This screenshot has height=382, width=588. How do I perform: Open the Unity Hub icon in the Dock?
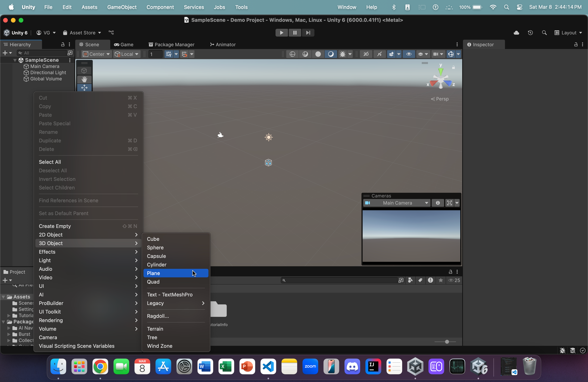coord(415,366)
